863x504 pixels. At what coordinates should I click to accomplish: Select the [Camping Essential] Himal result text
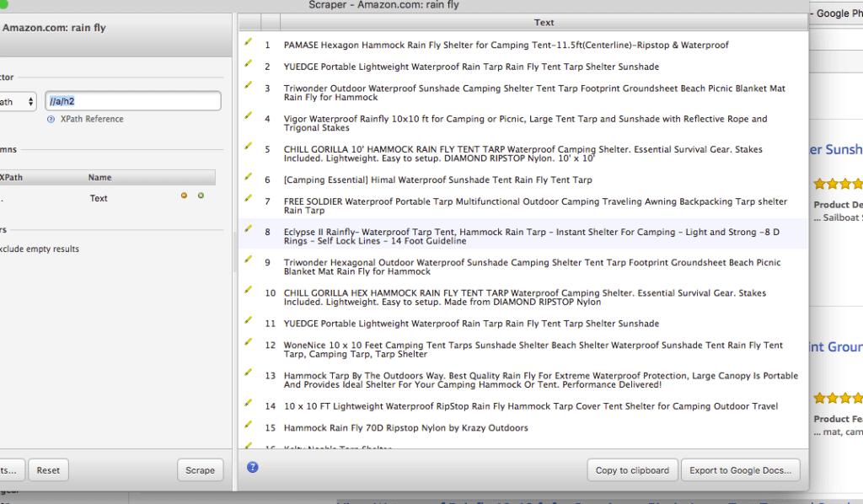point(438,180)
